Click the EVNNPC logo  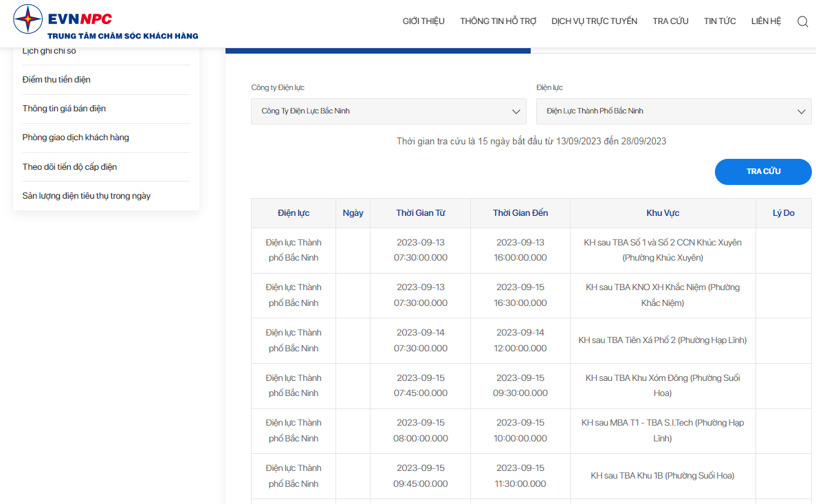pyautogui.click(x=105, y=23)
